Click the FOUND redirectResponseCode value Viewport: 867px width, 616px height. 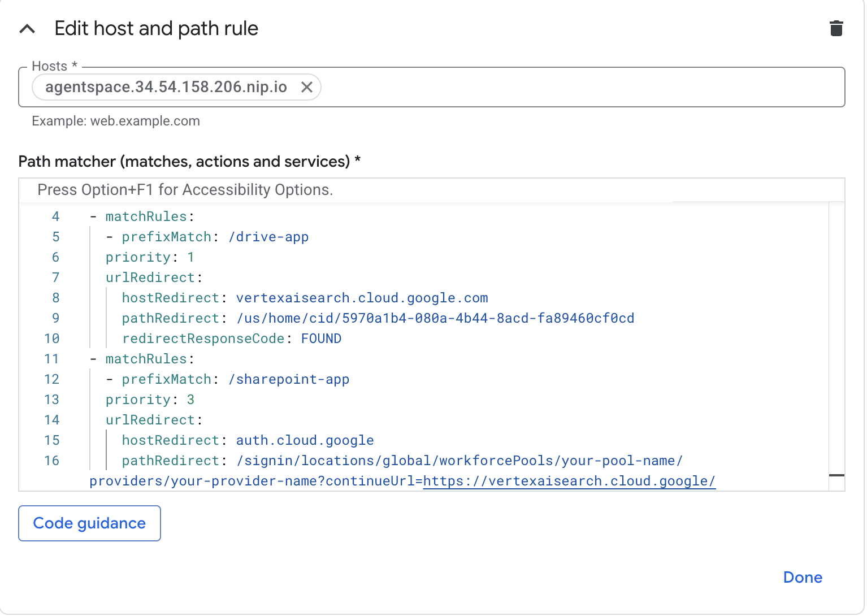tap(321, 339)
